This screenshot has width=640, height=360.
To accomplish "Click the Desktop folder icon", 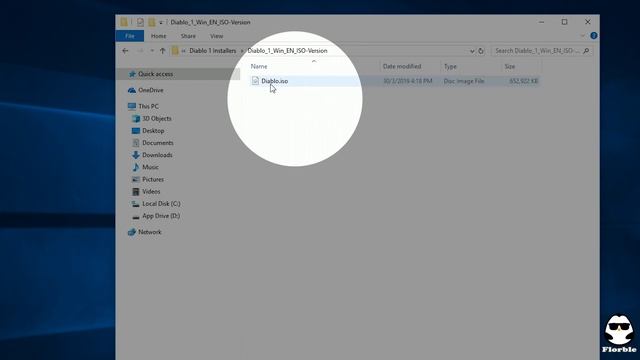I will 136,131.
